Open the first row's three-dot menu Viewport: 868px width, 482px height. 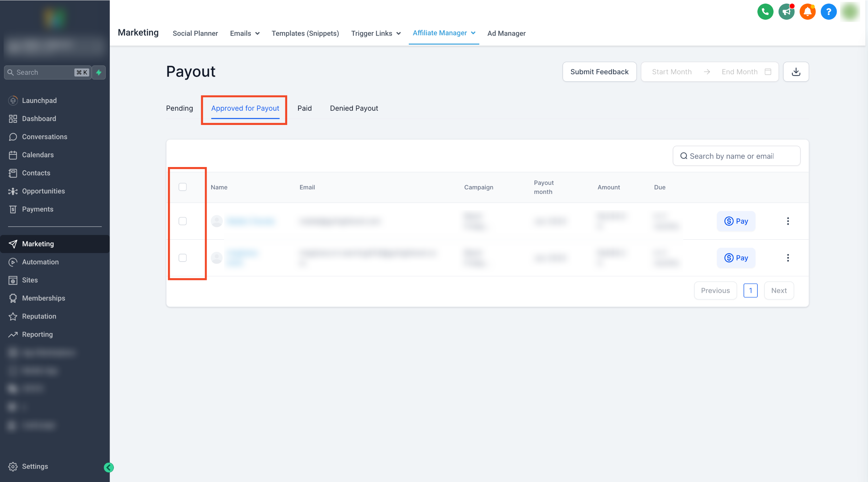coord(787,221)
